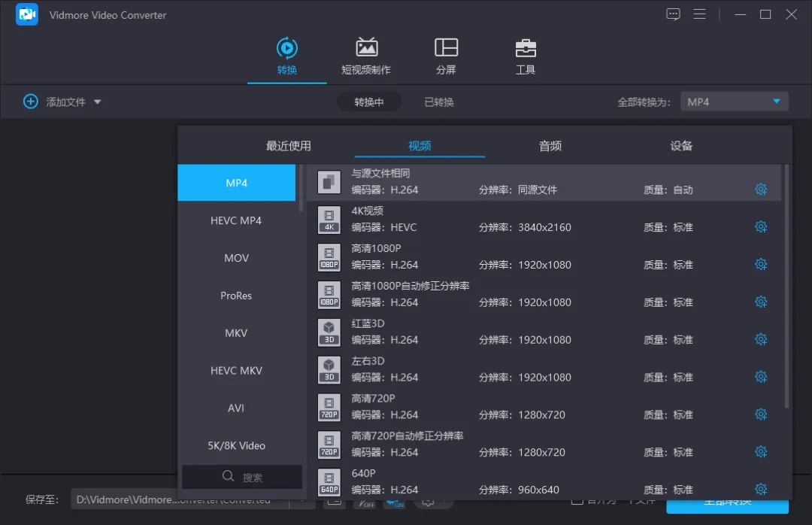Choose the 4K视频 preset title

(367, 211)
